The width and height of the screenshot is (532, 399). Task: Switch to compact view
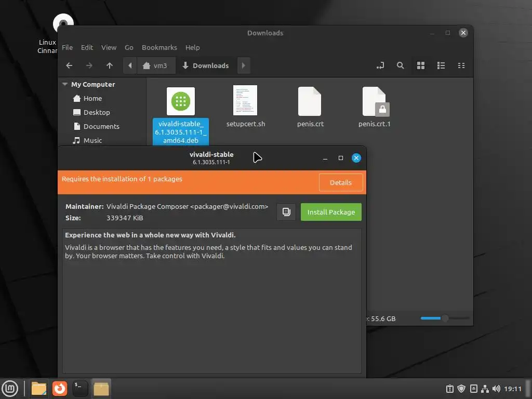[461, 65]
